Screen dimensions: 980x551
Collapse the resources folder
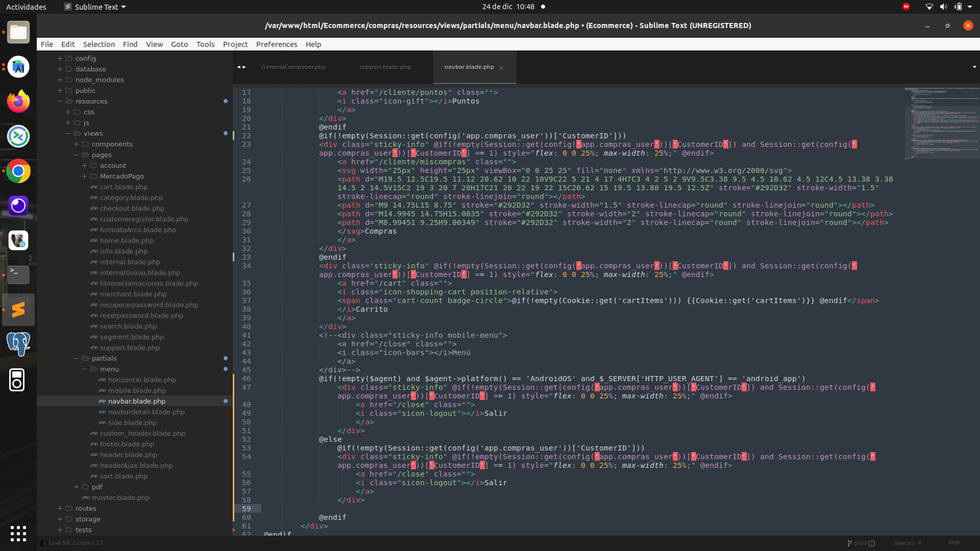point(60,101)
